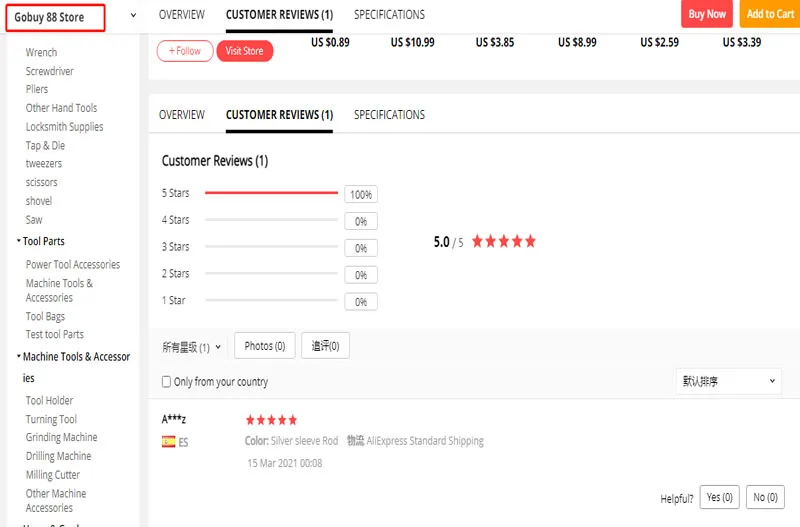This screenshot has height=527, width=800.
Task: Click reviewer name A***z
Action: pyautogui.click(x=173, y=419)
